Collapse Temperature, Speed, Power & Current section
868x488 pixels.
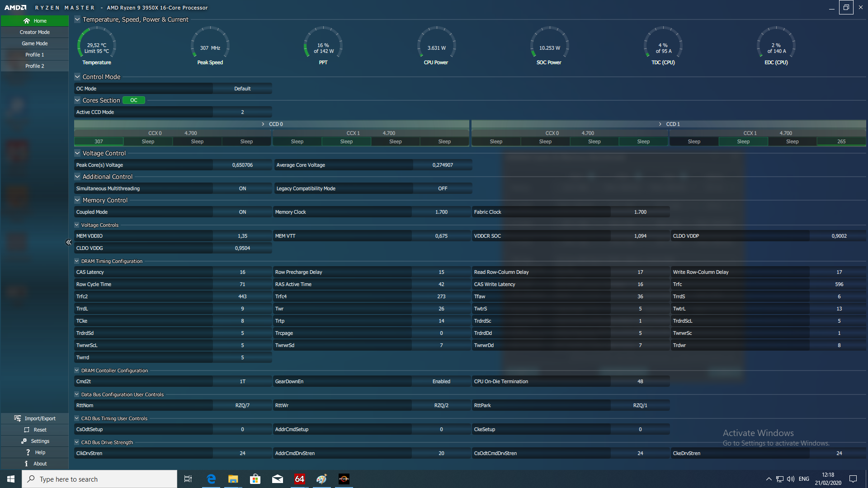[77, 19]
